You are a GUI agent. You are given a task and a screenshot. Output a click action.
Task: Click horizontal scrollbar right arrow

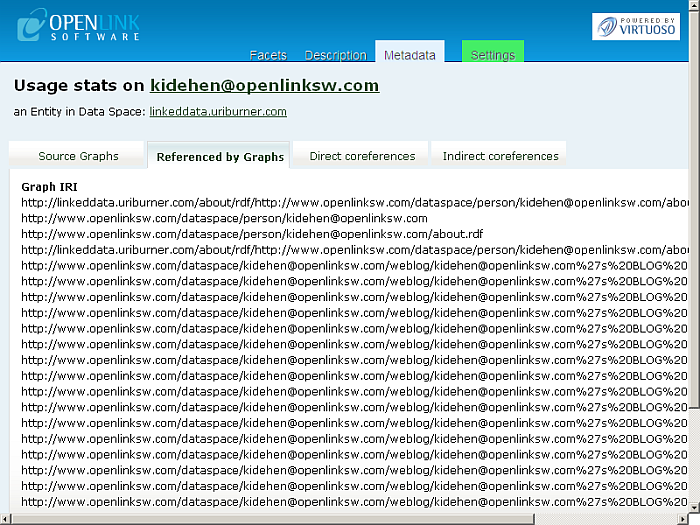[683, 519]
